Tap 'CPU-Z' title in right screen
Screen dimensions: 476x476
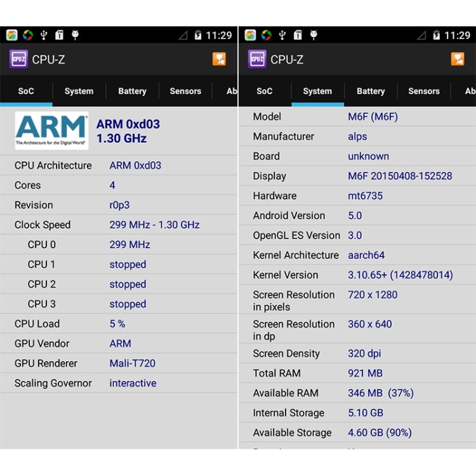pyautogui.click(x=287, y=60)
